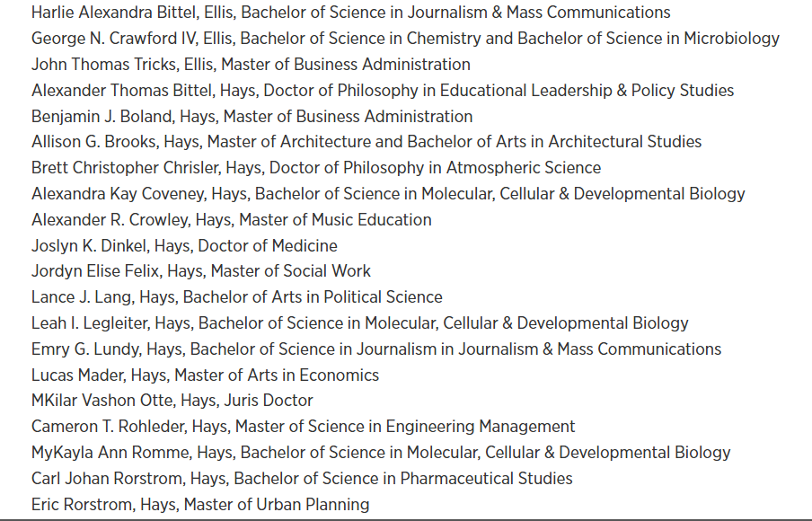Click Leah I. Legleiter entry
Screen dimensions: 812x521
(x=360, y=322)
